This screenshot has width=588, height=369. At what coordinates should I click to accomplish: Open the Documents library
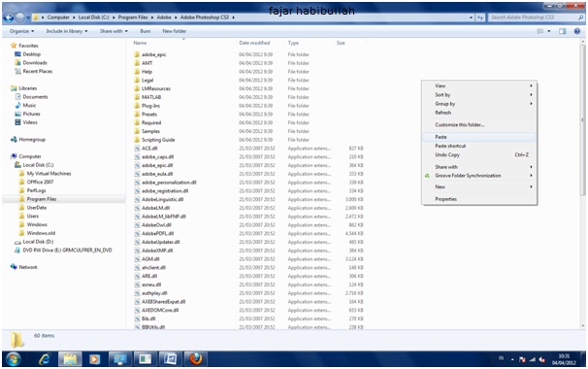31,97
